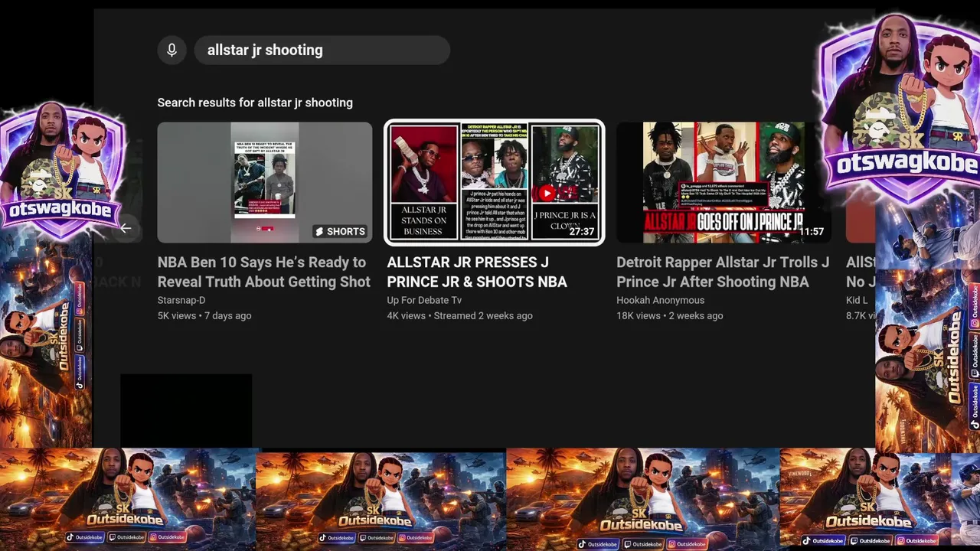
Task: Click the title Detroit Rapper Allstar Jr Trolls
Action: (723, 272)
